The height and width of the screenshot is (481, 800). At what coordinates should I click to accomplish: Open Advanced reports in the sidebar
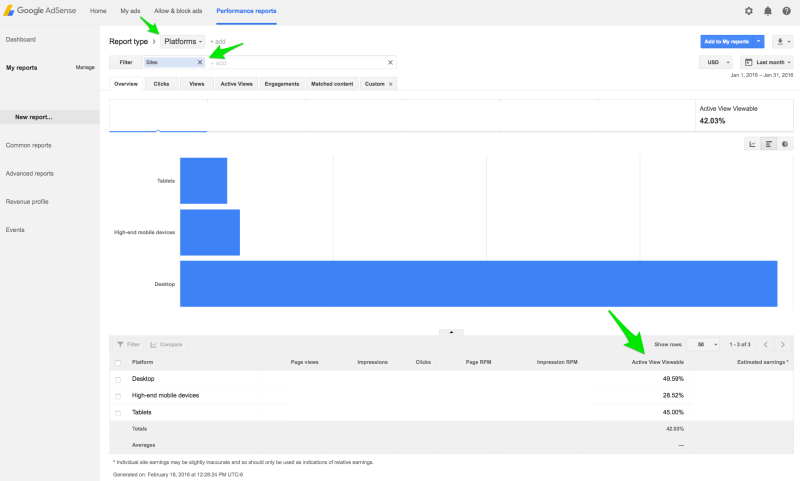coord(30,173)
